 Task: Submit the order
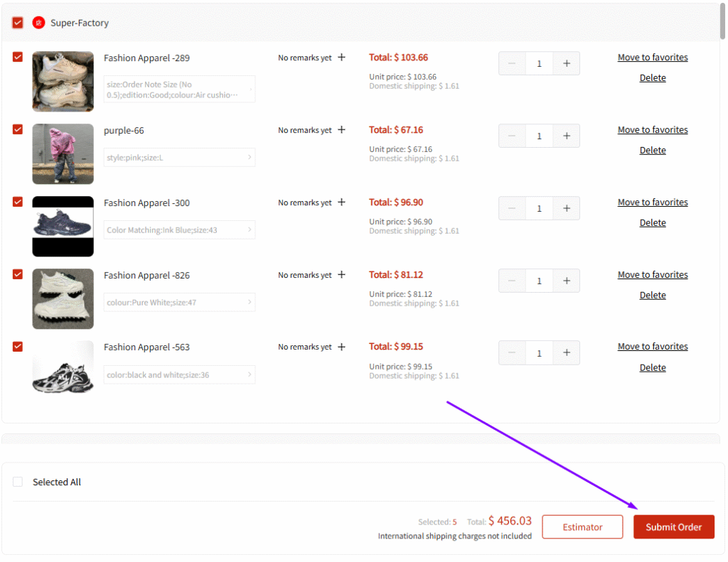click(674, 526)
